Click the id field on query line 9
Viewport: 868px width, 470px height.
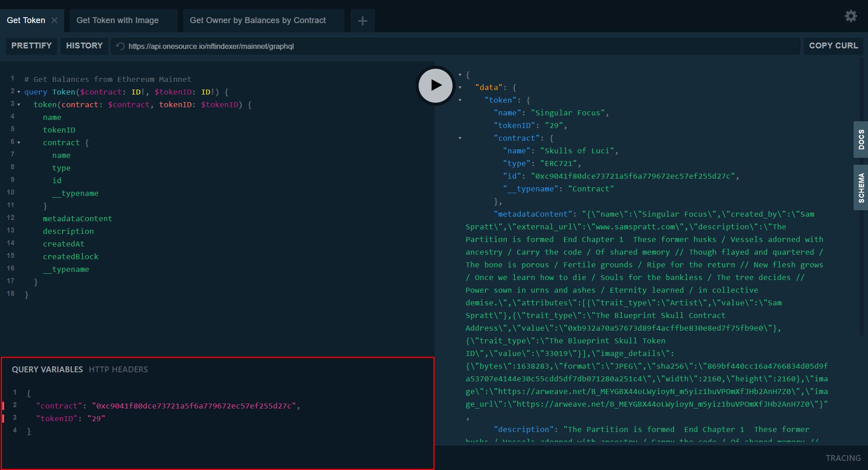pyautogui.click(x=57, y=180)
